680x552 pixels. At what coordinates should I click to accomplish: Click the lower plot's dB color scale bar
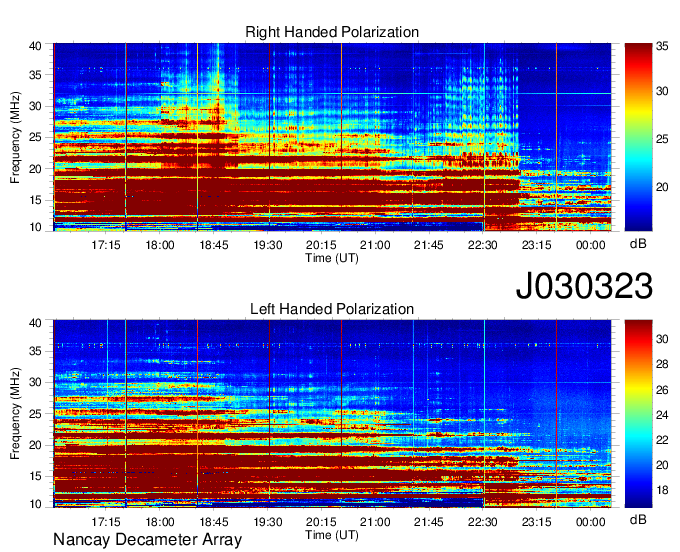[x=638, y=414]
